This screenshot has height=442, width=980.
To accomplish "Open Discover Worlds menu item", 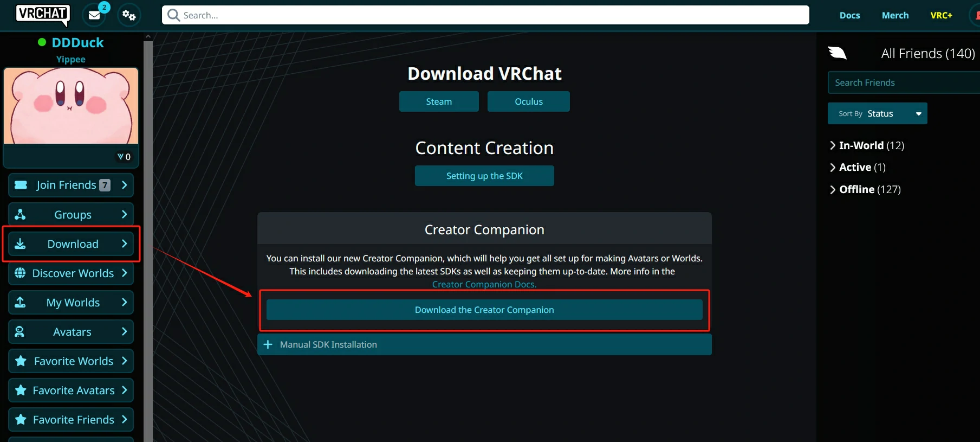I will [71, 273].
